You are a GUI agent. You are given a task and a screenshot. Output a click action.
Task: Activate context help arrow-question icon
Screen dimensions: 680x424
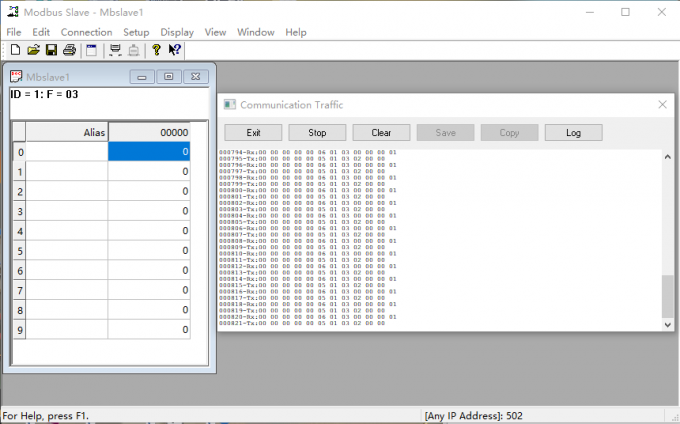pos(175,50)
